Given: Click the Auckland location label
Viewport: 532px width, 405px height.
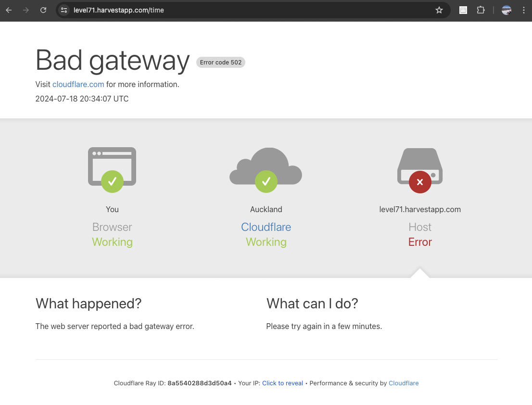Looking at the screenshot, I should coord(266,209).
